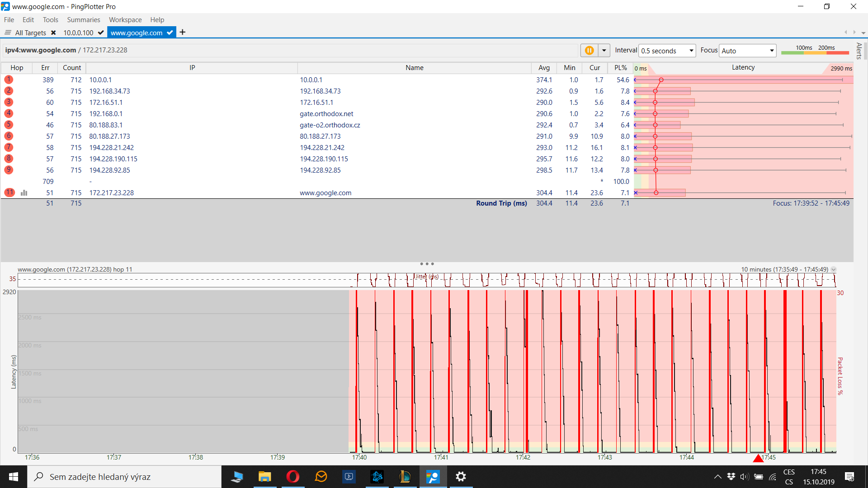The image size is (868, 488).
Task: Add a new target with plus icon
Action: coord(183,32)
